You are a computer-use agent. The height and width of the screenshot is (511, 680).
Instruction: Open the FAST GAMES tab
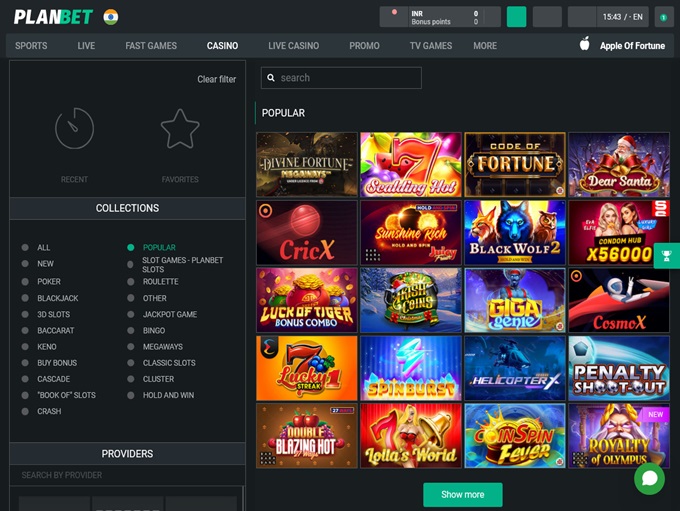click(151, 46)
